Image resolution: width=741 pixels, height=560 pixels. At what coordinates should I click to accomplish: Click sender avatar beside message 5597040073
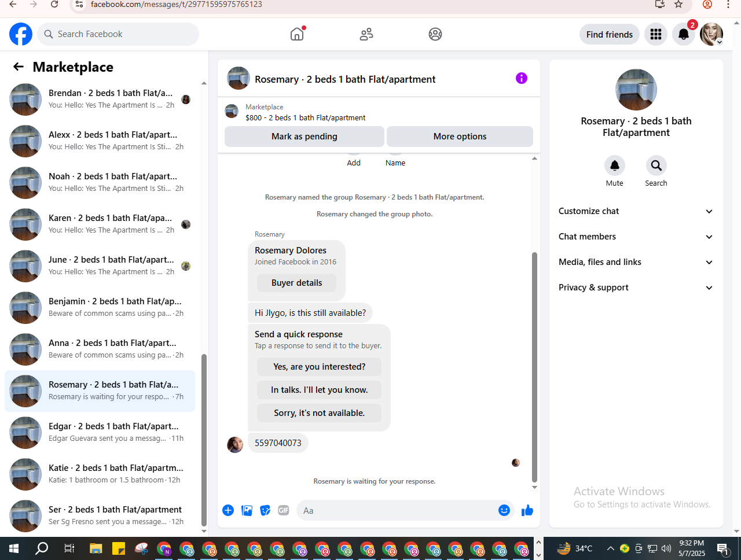tap(235, 444)
